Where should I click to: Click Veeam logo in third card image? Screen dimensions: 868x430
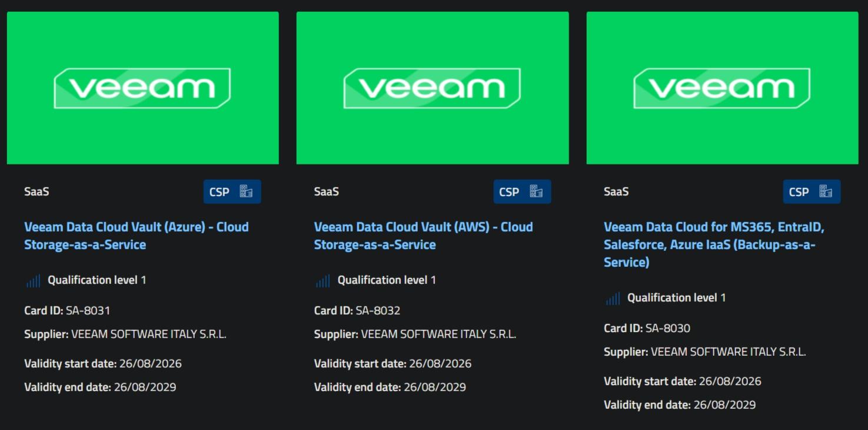722,88
